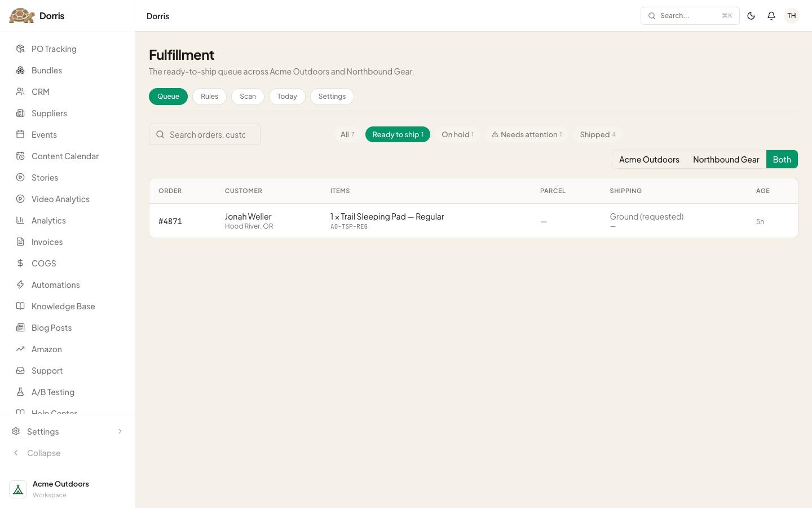Click the Bundles sidebar icon
The height and width of the screenshot is (508, 812).
pyautogui.click(x=20, y=71)
